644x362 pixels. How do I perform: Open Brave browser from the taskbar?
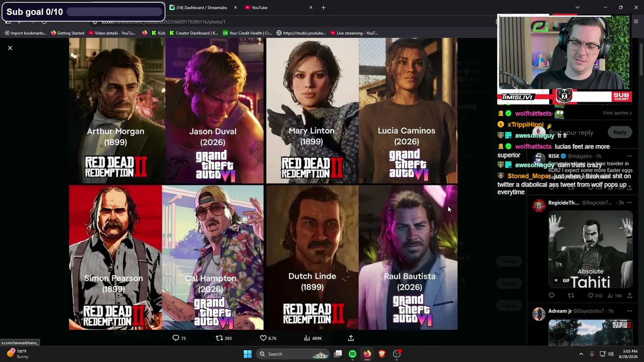pos(382,354)
